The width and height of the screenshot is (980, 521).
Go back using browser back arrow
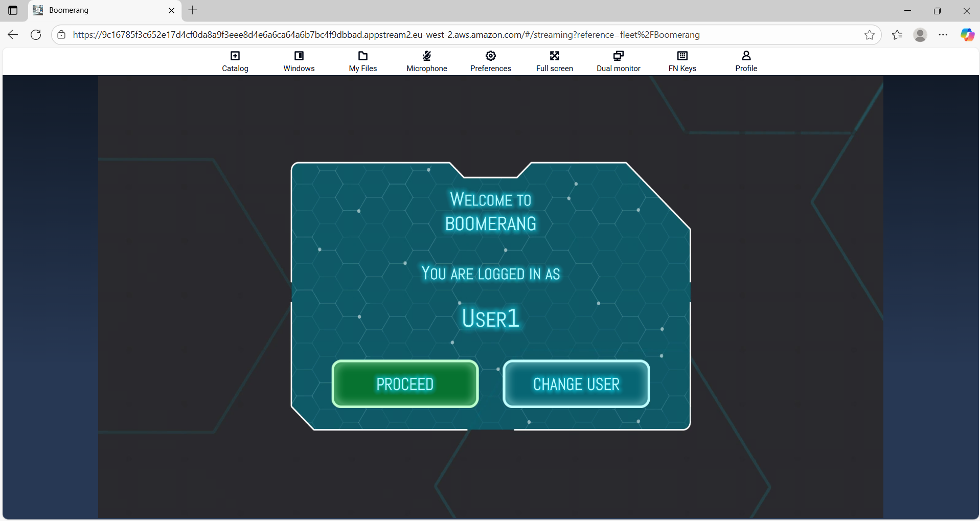point(13,35)
